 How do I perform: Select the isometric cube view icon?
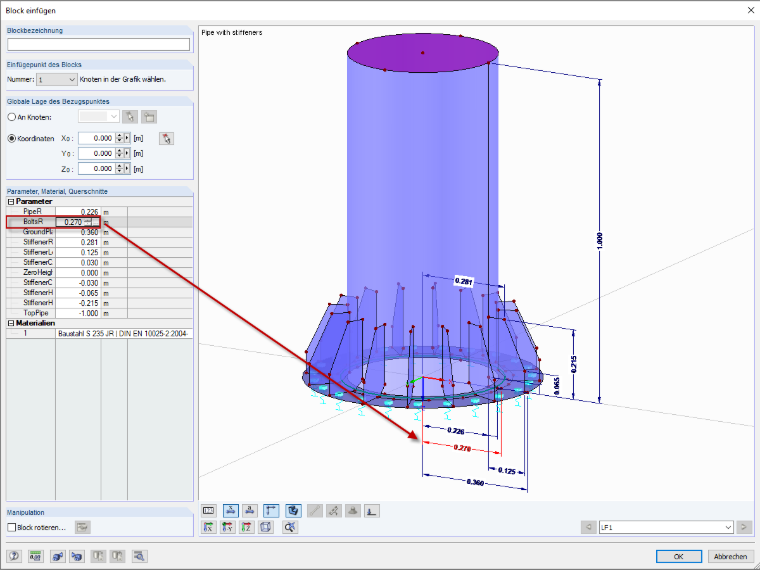point(266,527)
